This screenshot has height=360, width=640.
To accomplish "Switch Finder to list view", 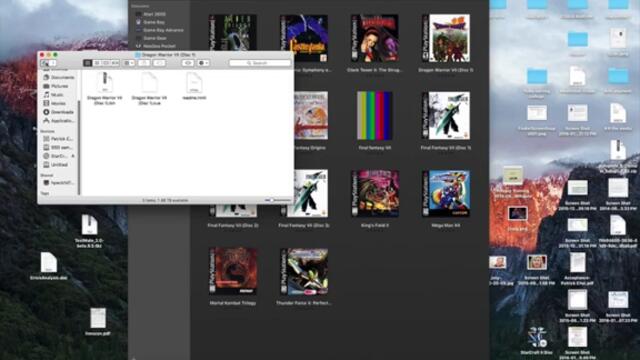I will point(97,63).
